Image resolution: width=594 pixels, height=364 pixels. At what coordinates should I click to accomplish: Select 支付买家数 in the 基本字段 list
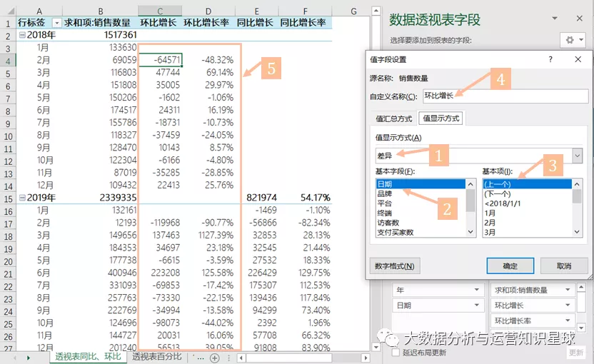pos(421,232)
